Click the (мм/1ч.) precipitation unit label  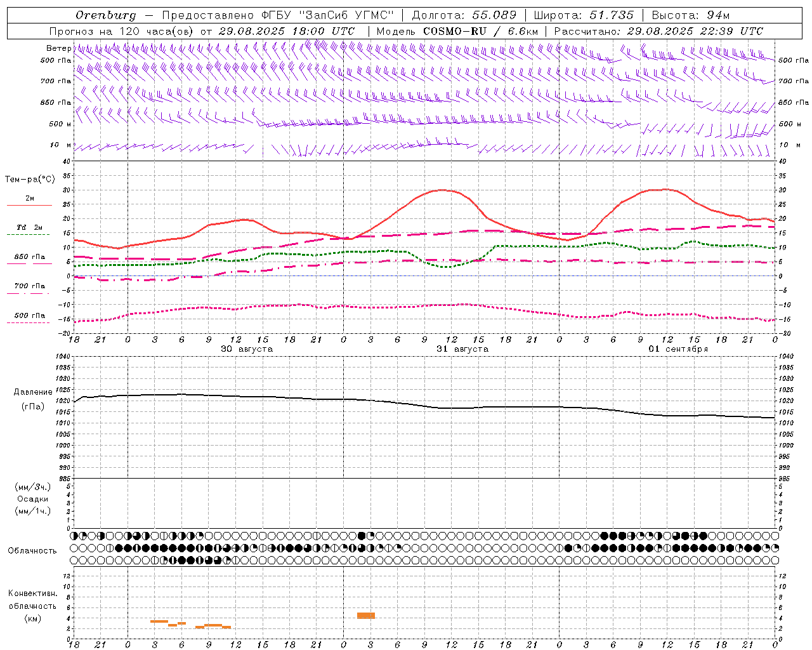(33, 511)
